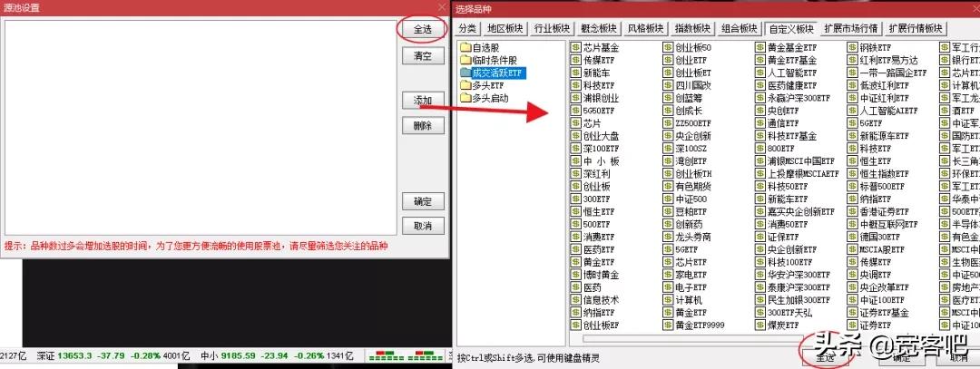Screen dimensions: 980x369
Task: Click the icon beside 四川国改
Action: coord(668,85)
